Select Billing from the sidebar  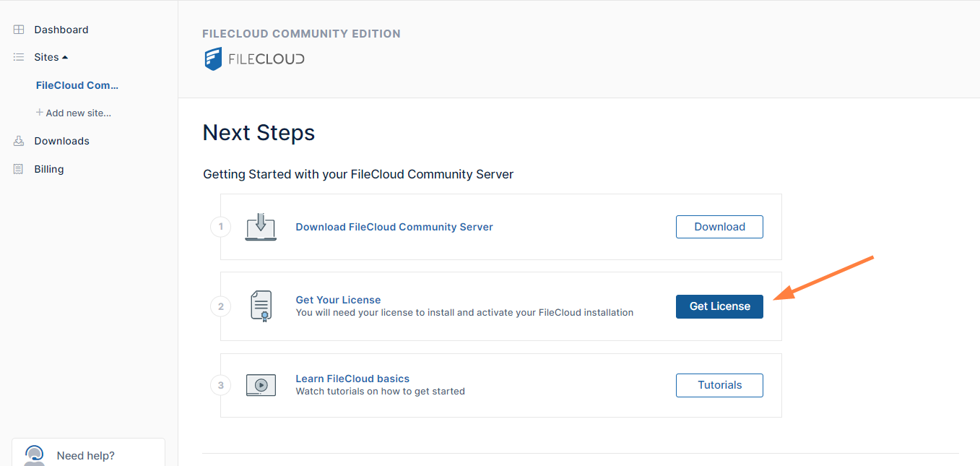(x=48, y=168)
